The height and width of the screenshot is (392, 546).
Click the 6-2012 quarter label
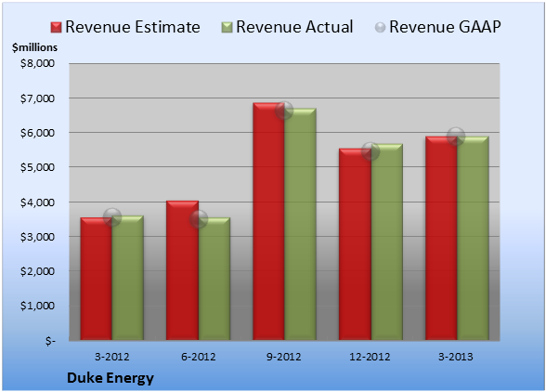pos(199,357)
